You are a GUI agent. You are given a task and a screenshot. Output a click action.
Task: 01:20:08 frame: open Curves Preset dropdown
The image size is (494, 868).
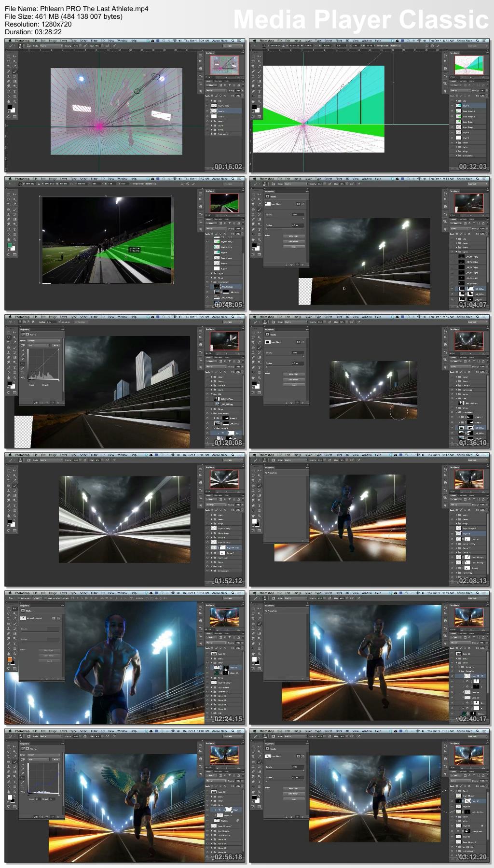[x=44, y=341]
